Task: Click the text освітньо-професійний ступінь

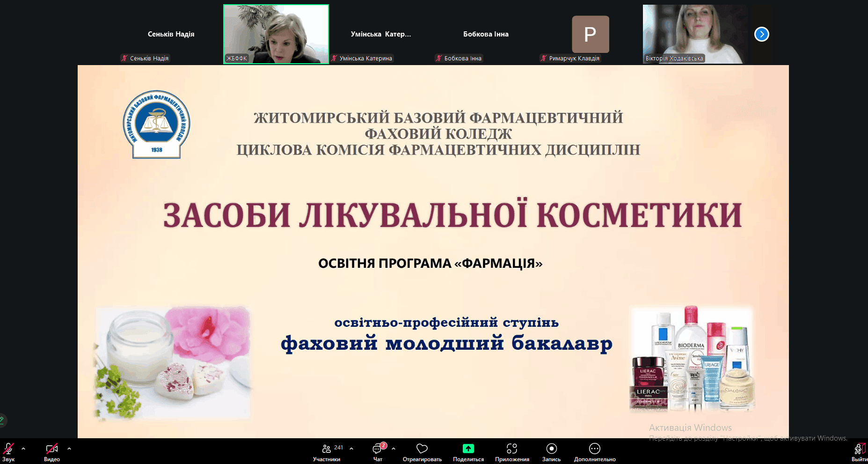Action: pos(446,323)
